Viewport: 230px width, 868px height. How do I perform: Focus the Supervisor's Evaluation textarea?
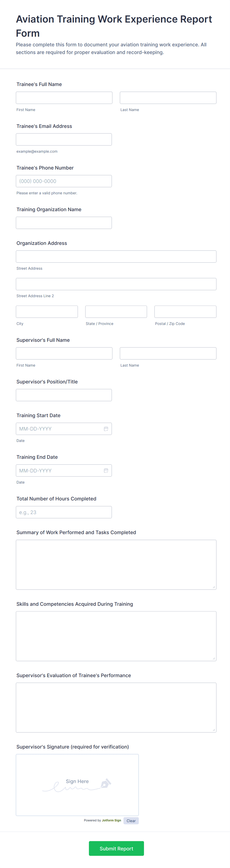(116, 707)
